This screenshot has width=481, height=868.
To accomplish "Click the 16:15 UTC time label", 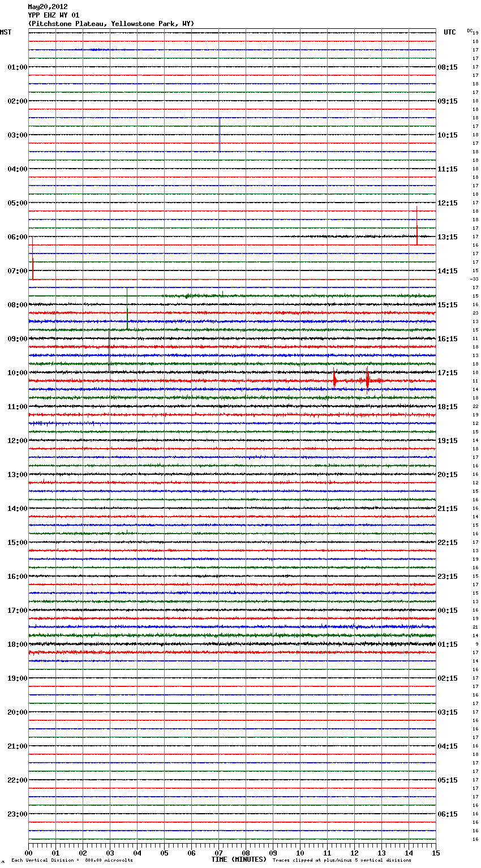I will 448,339.
